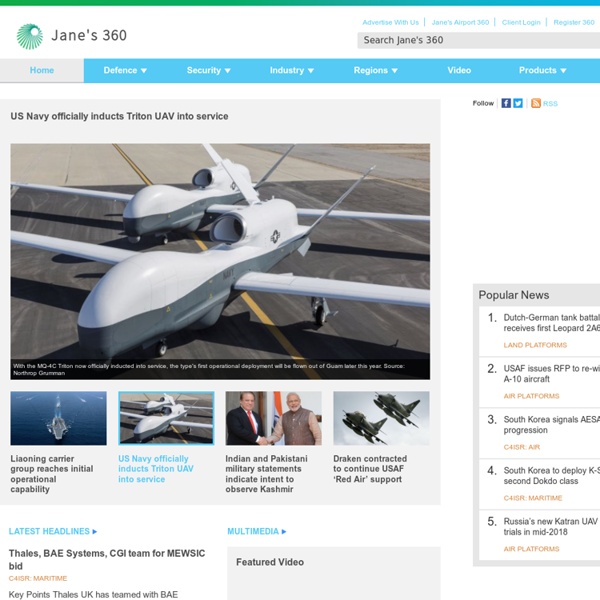Open Russia's new Katran UAV story

point(551,527)
